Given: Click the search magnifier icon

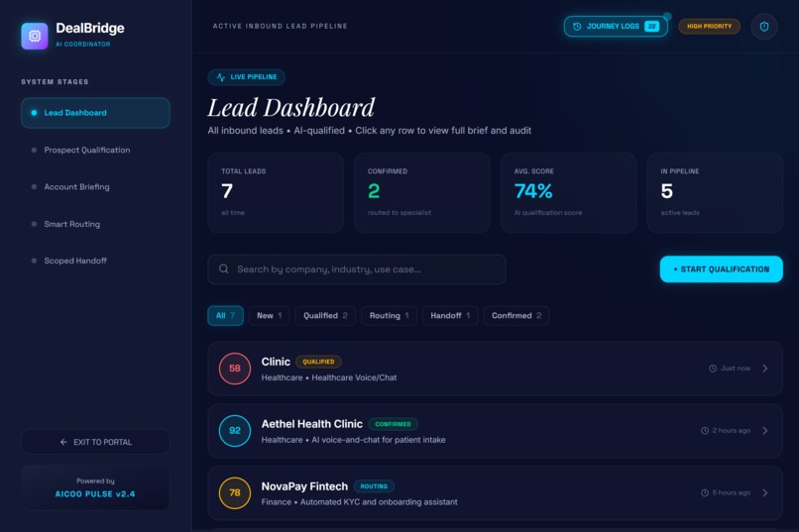Looking at the screenshot, I should tap(224, 268).
